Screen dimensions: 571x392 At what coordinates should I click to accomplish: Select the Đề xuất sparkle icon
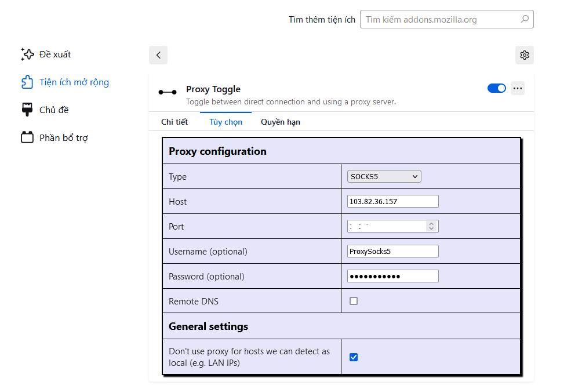[27, 55]
